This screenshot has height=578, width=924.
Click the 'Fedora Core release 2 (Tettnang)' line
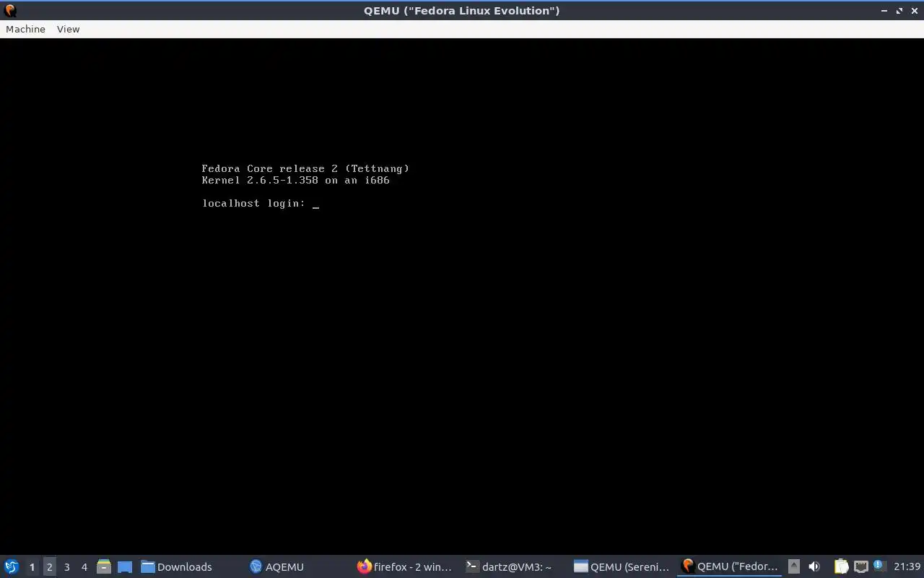click(305, 169)
